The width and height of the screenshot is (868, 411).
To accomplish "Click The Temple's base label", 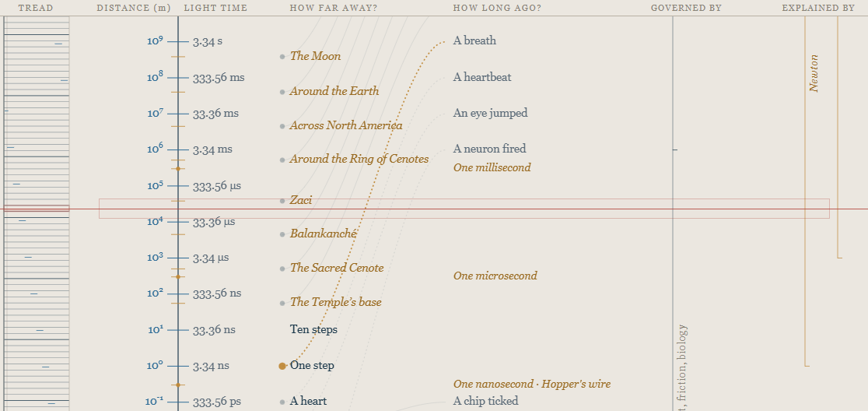I will click(335, 302).
